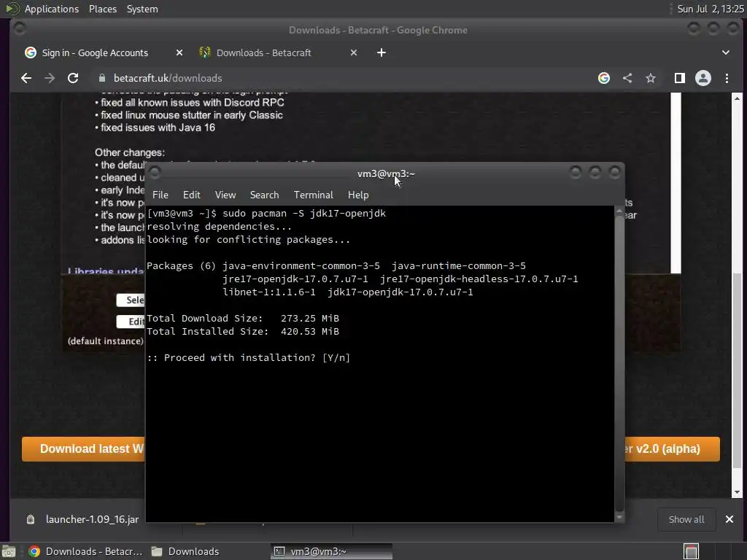Select vm3@vm3:~ terminal taskbar entry
The width and height of the screenshot is (747, 560).
(x=332, y=551)
